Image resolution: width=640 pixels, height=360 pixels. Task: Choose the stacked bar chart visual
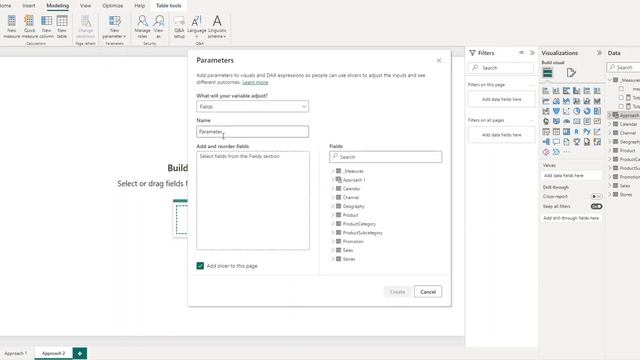pyautogui.click(x=546, y=91)
